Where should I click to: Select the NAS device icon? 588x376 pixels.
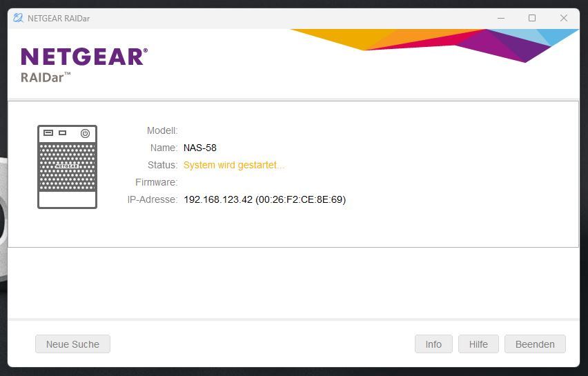click(67, 167)
